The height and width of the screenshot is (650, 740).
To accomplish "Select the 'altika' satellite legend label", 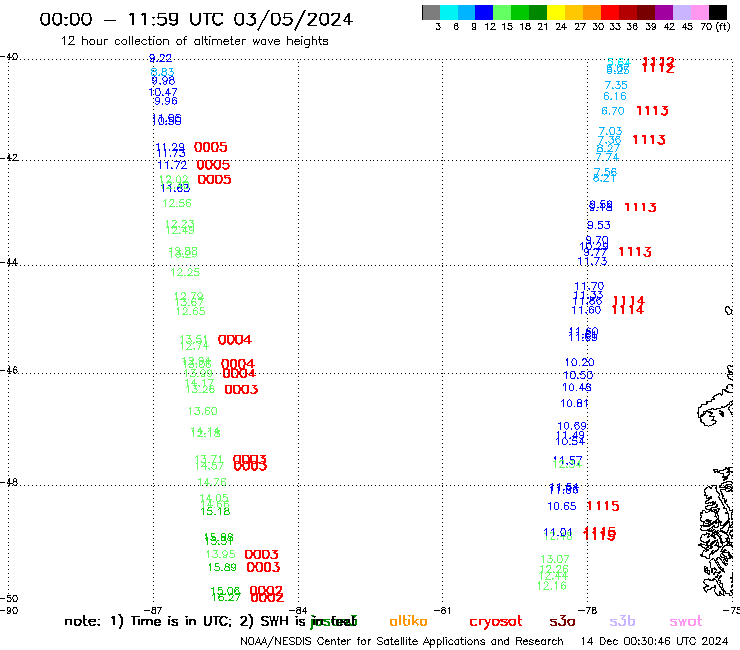I will [408, 621].
